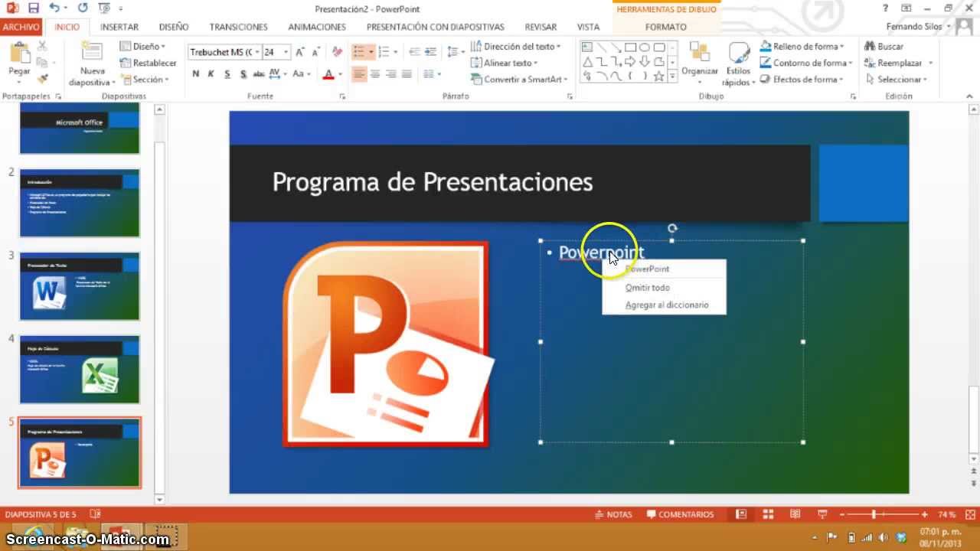Open font color red A swatch
Screen dimensions: 980x551
[328, 74]
